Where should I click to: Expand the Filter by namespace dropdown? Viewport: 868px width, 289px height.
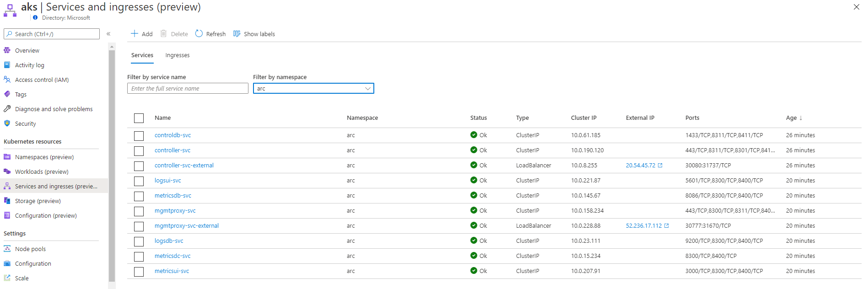tap(313, 88)
